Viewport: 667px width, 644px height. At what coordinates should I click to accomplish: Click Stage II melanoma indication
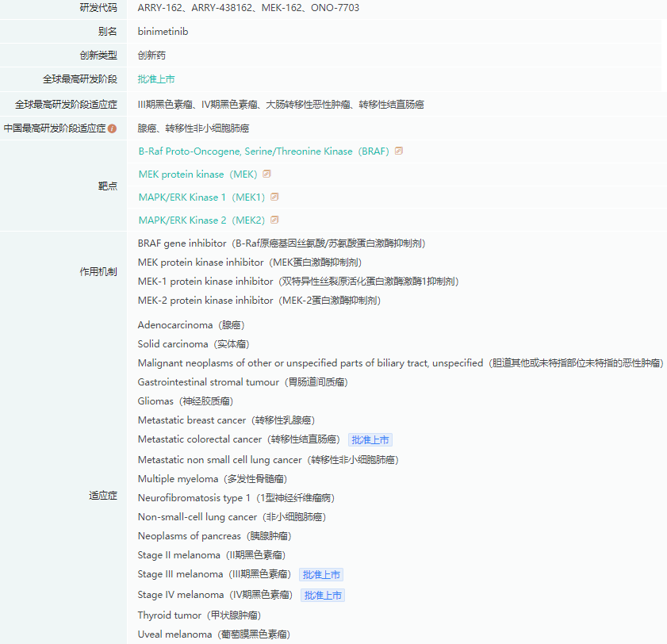coord(212,555)
